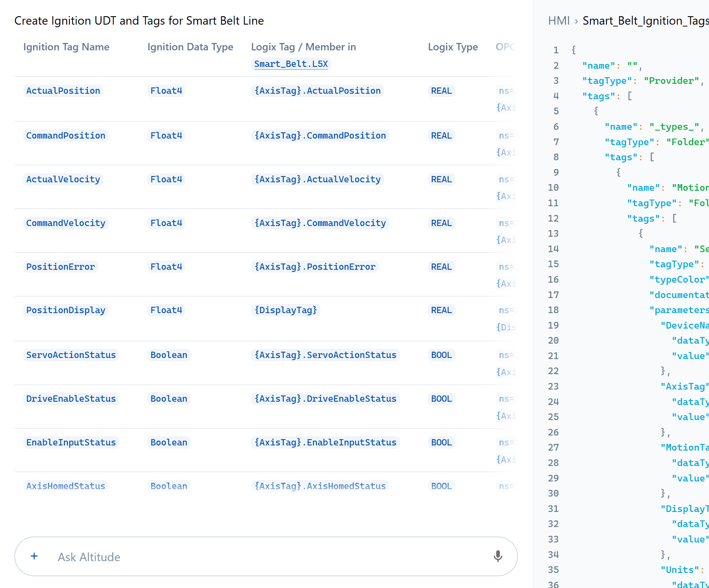The height and width of the screenshot is (588, 709).
Task: Click the ActualPosition tag name cell
Action: (x=63, y=91)
